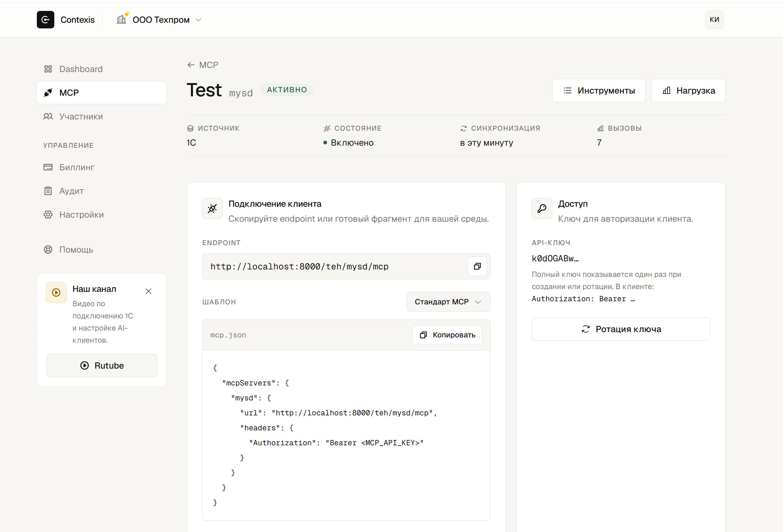Click the Ротация ключа button

pyautogui.click(x=621, y=329)
